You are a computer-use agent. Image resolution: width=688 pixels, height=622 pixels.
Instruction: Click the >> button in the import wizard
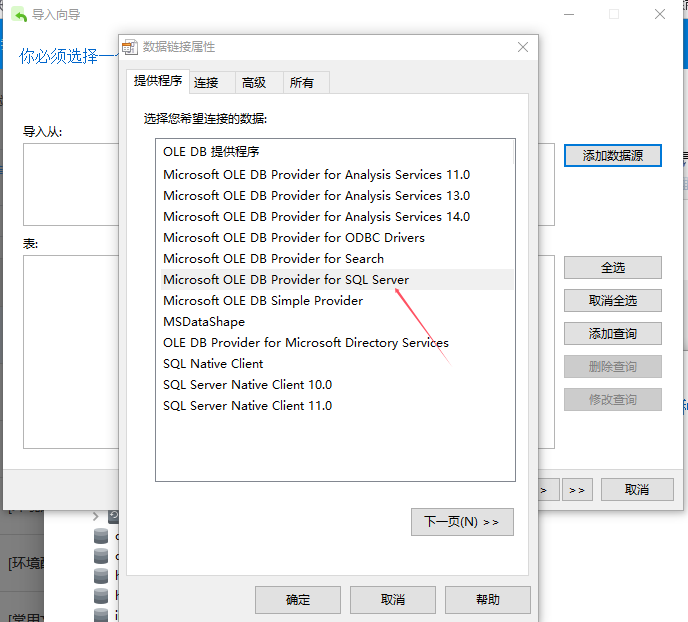[577, 490]
